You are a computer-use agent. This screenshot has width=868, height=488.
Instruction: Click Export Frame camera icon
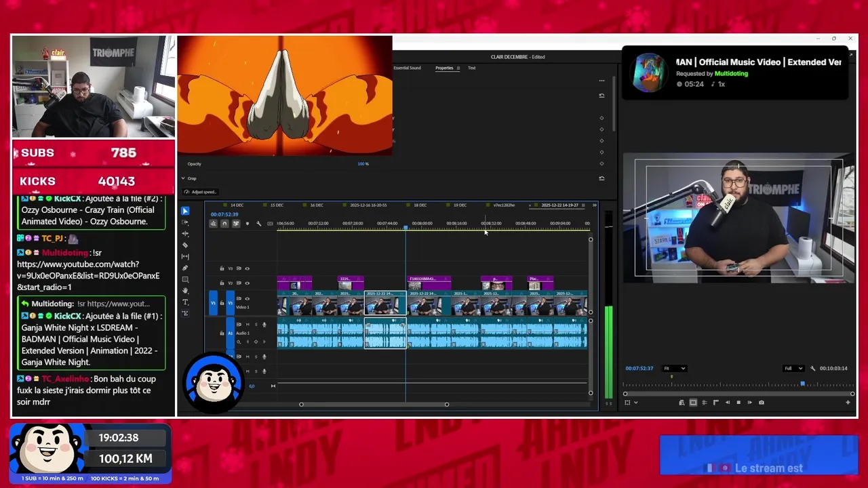coord(762,403)
